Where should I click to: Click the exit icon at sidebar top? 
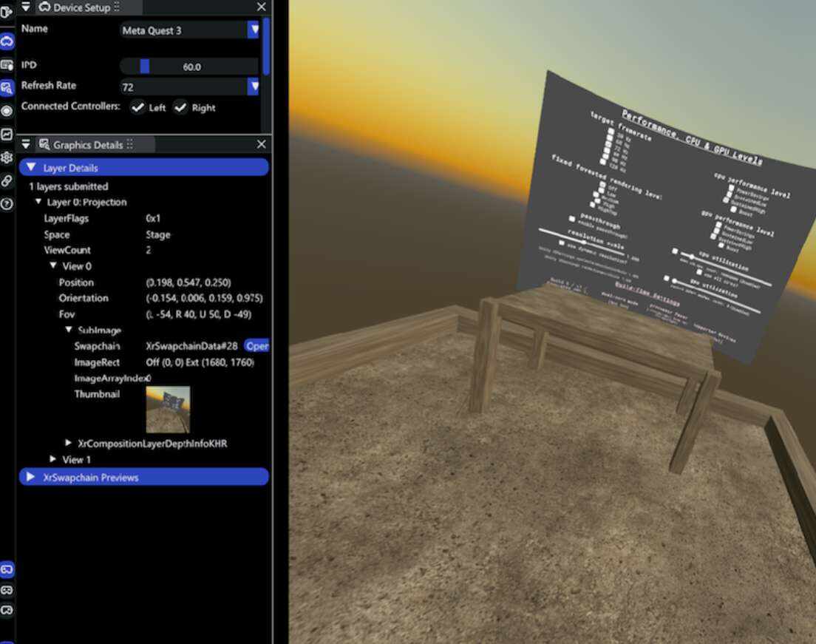point(7,12)
